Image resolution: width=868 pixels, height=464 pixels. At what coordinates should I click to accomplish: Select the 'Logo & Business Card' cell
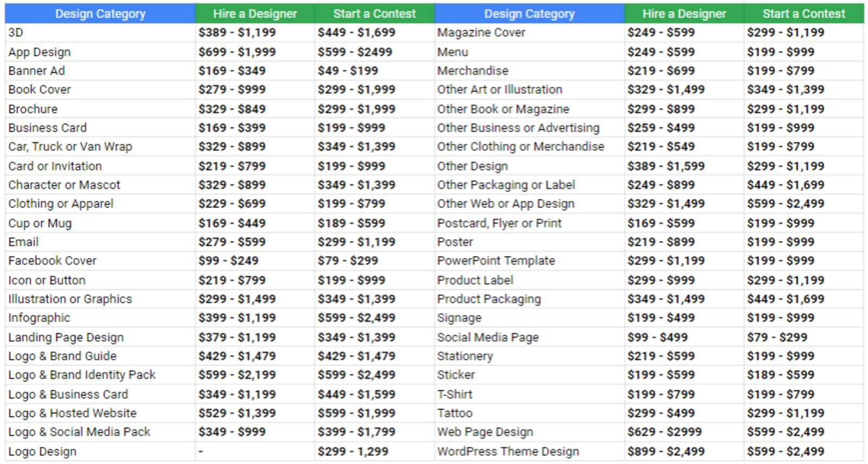100,394
